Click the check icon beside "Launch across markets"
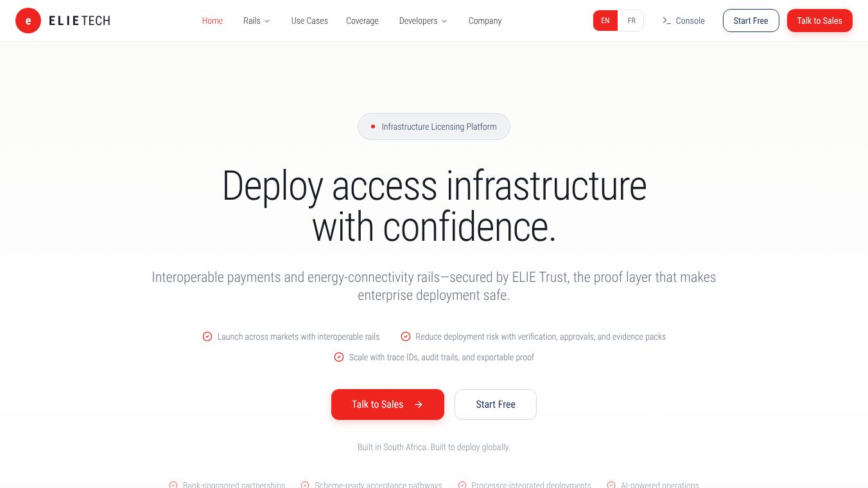 207,336
